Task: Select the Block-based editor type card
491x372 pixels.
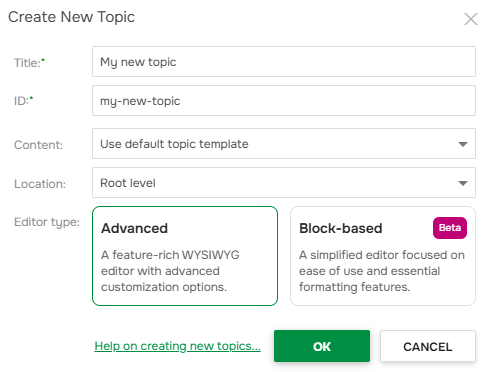Action: (383, 256)
